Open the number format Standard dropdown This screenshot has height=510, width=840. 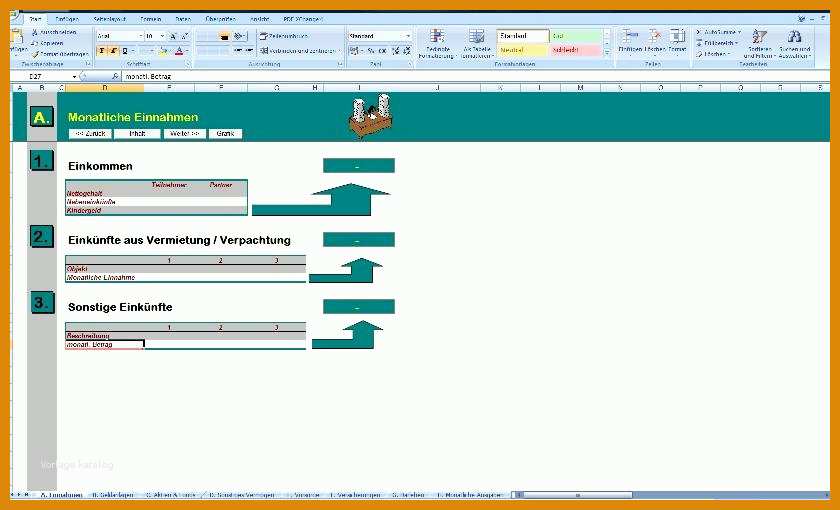tap(408, 36)
